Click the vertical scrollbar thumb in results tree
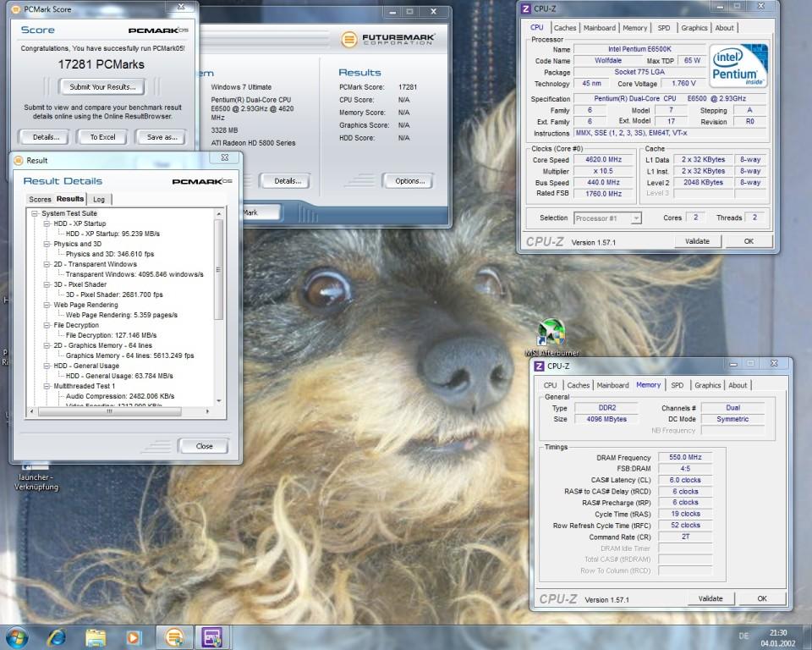 [x=218, y=269]
